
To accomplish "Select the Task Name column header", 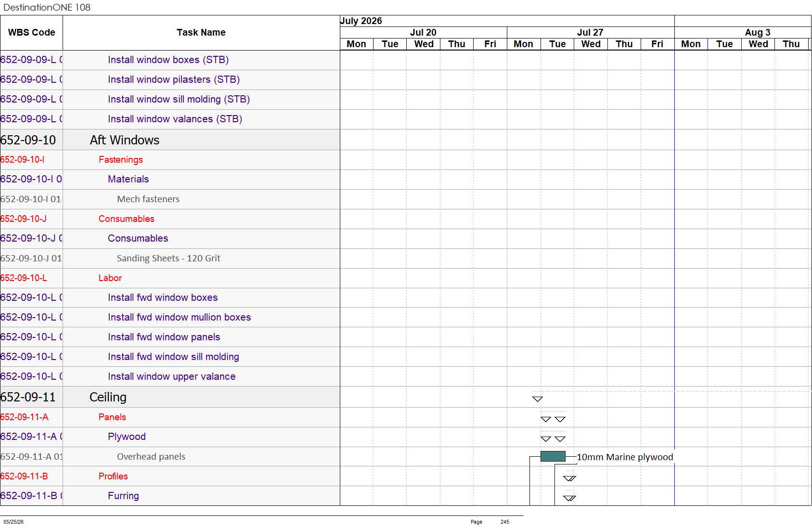I will pyautogui.click(x=201, y=32).
